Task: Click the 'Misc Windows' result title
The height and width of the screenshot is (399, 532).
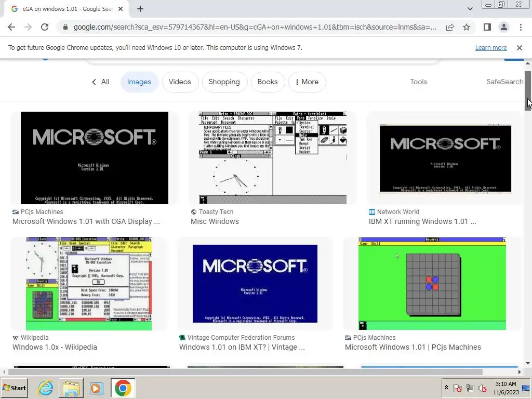Action: (215, 221)
